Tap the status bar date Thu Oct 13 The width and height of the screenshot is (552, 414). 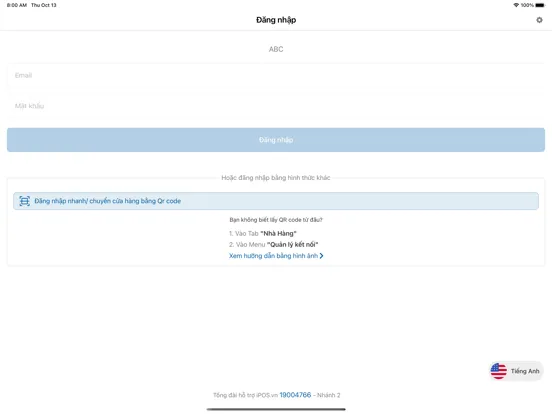44,5
